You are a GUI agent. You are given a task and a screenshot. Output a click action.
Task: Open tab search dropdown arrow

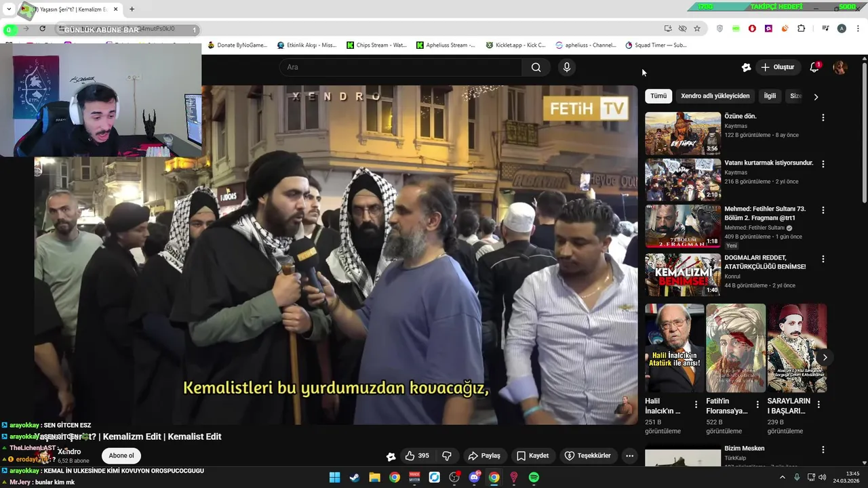click(9, 9)
